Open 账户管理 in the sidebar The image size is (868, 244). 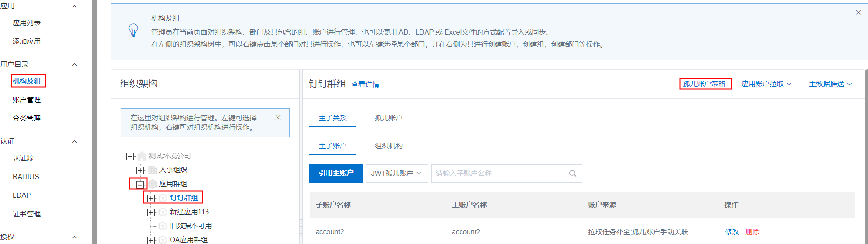27,100
